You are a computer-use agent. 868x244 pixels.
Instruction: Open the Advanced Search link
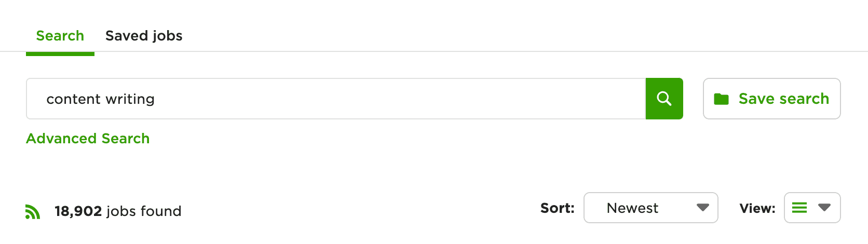(88, 139)
